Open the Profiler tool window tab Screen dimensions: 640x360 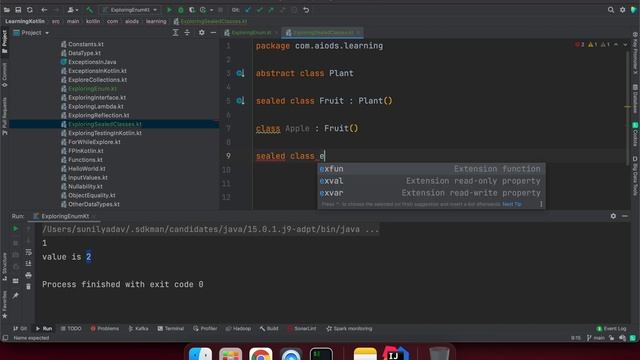205,329
